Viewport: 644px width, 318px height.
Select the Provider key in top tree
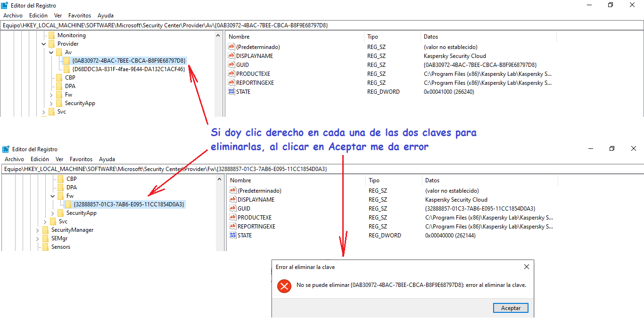click(x=68, y=44)
